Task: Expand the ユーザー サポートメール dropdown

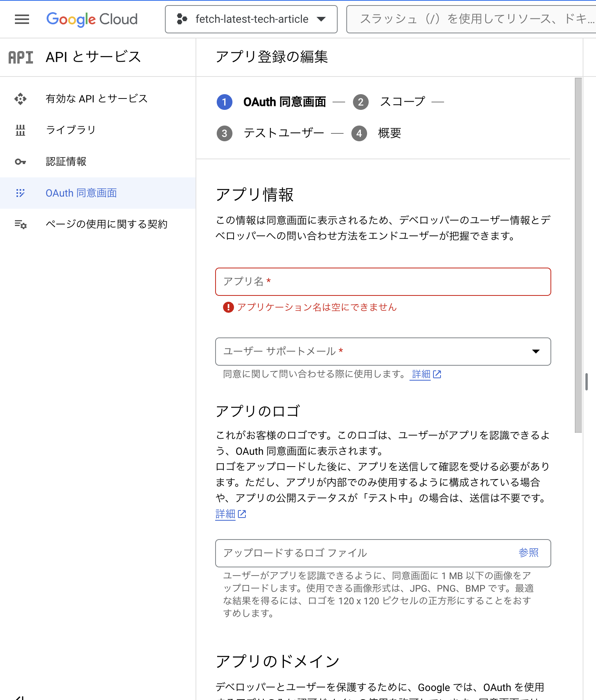Action: 383,352
